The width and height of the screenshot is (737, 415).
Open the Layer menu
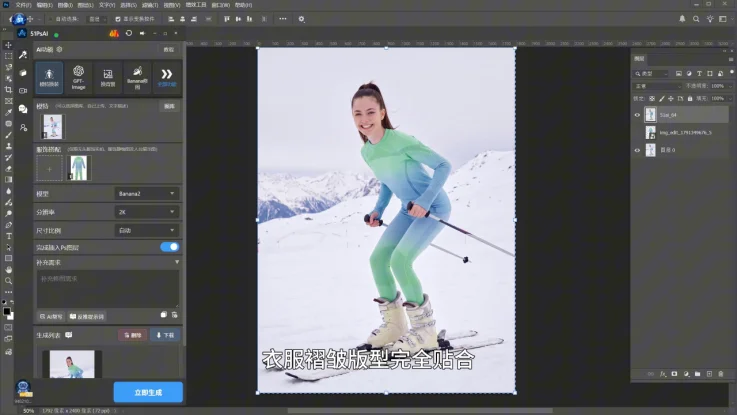(x=86, y=5)
